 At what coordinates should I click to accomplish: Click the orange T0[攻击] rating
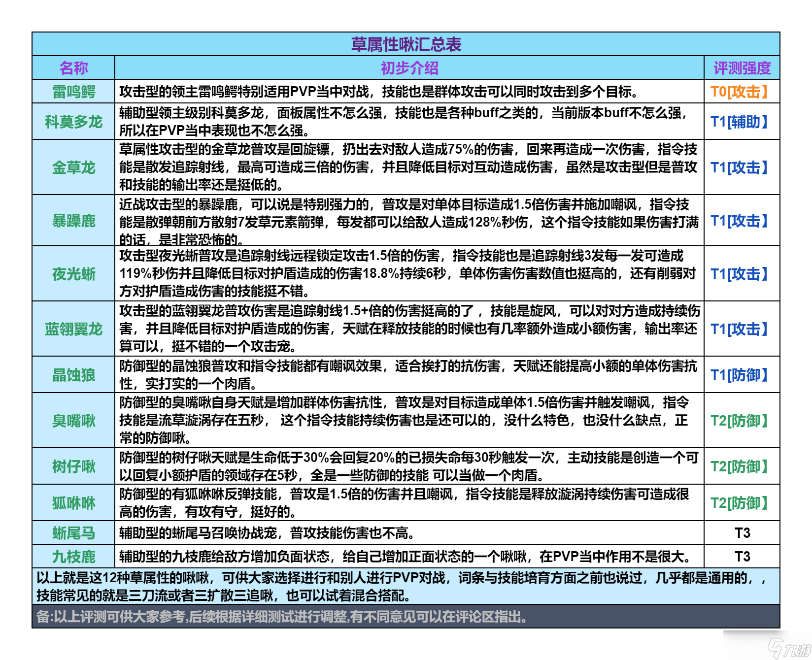point(739,92)
